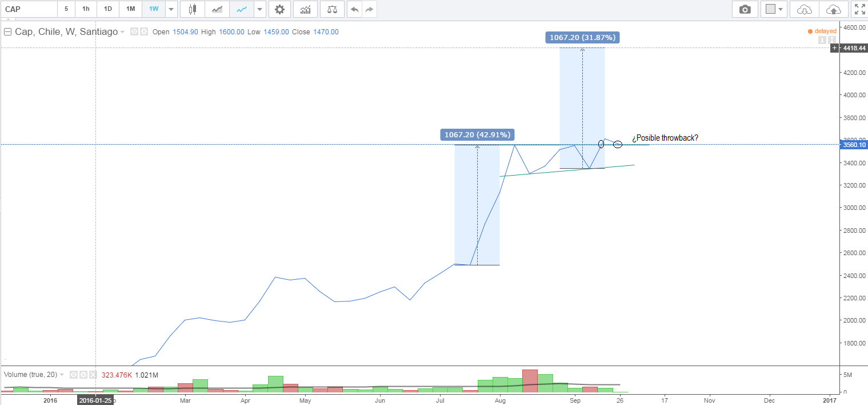The height and width of the screenshot is (405, 868).
Task: Select the ¿Posible throwback? text annotation
Action: [665, 138]
